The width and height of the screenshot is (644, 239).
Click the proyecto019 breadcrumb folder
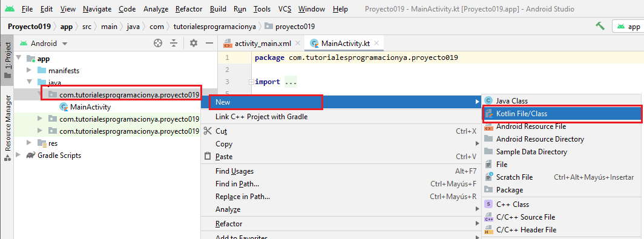[x=290, y=26]
